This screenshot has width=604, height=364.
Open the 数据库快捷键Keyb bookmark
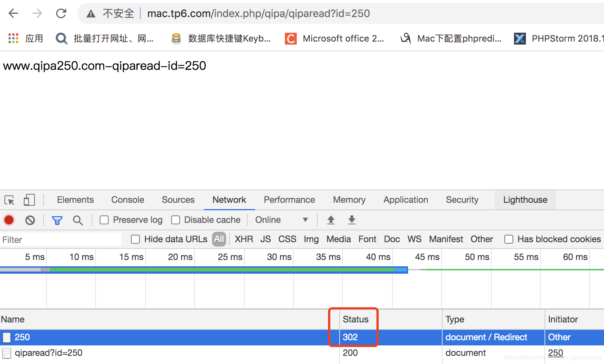click(221, 38)
